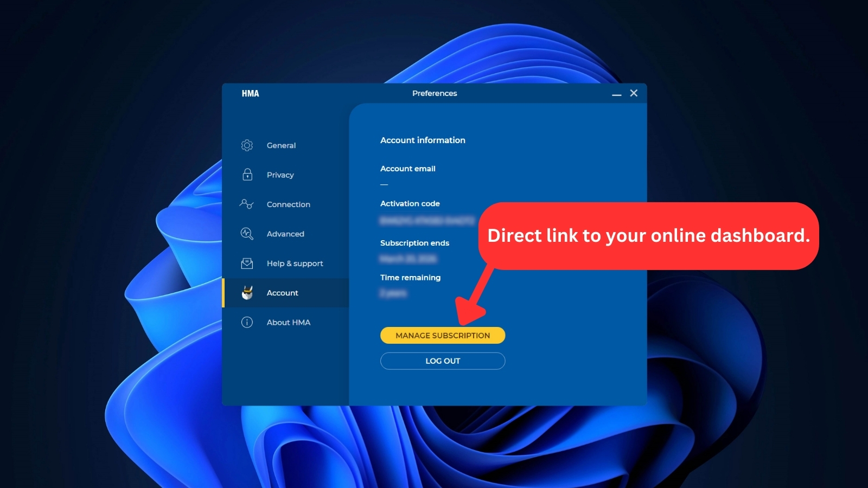Click the Time remaining label

tap(410, 278)
